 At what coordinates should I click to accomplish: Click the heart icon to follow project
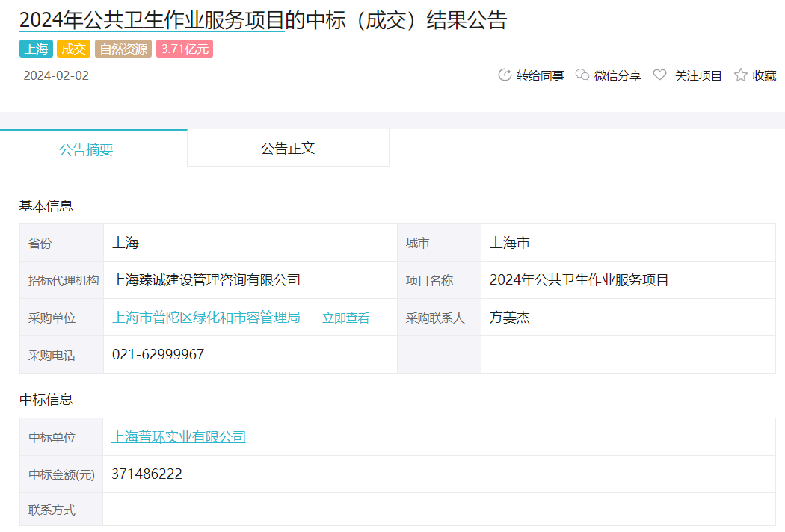(660, 75)
